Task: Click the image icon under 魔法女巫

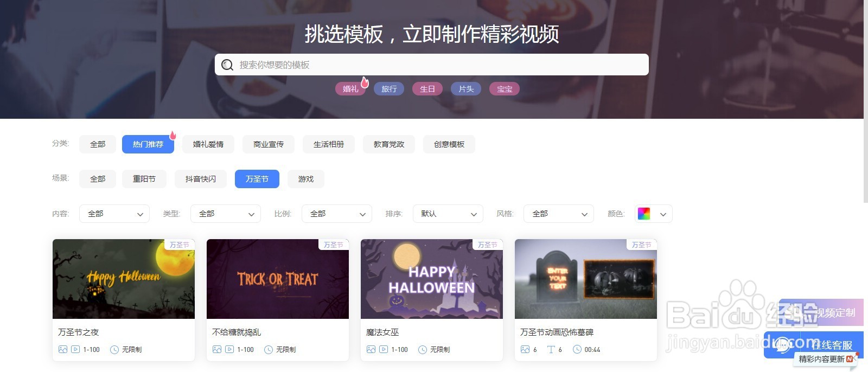Action: [371, 349]
